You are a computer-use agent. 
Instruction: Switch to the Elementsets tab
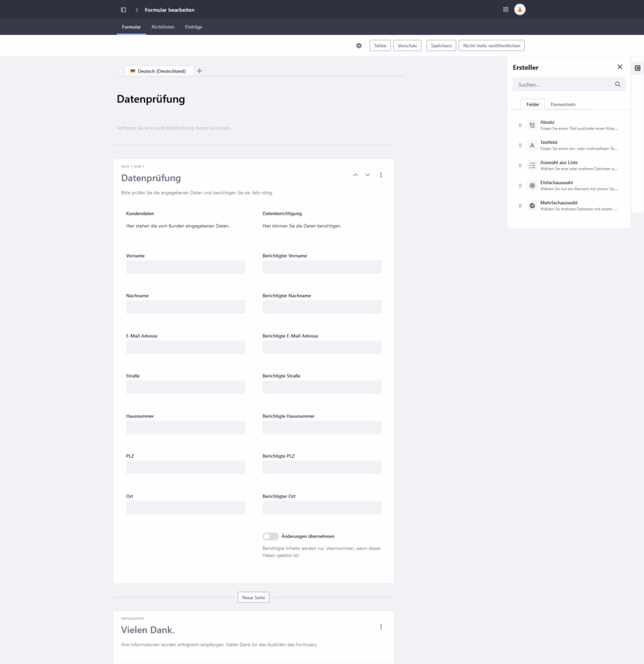point(562,104)
